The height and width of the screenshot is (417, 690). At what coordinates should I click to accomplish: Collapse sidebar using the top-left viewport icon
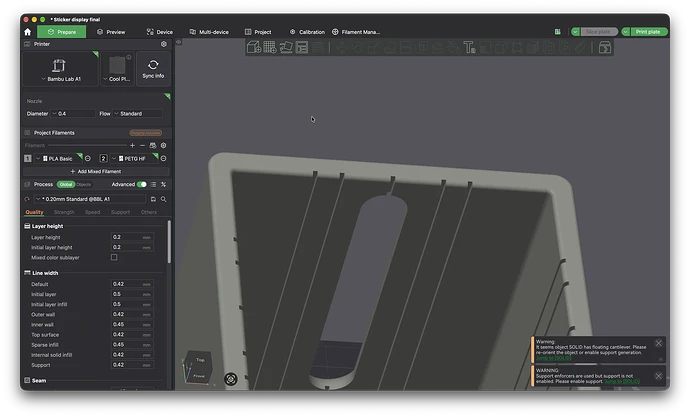click(x=179, y=42)
